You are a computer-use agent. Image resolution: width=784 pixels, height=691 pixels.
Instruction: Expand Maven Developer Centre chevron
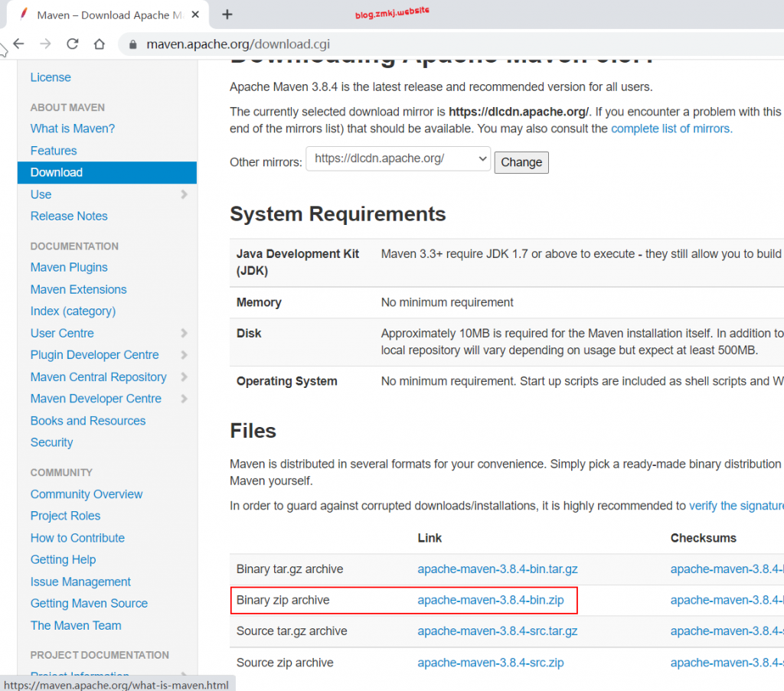(184, 399)
